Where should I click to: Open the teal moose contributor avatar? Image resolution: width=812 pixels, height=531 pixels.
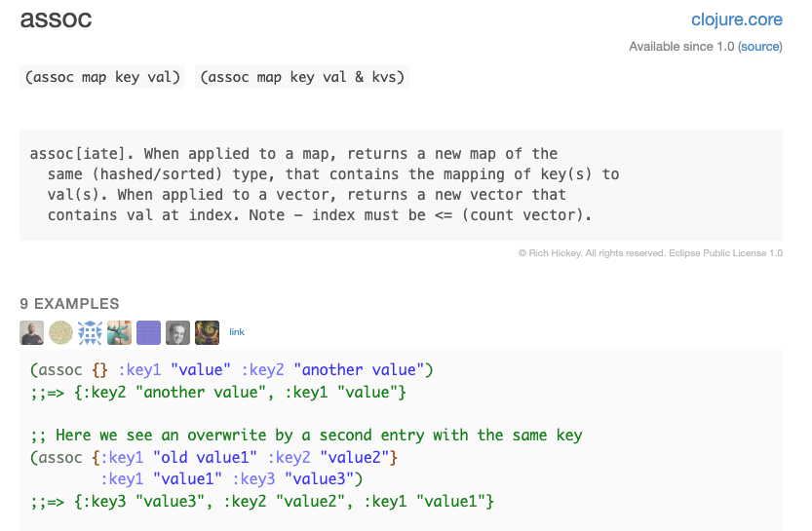119,332
